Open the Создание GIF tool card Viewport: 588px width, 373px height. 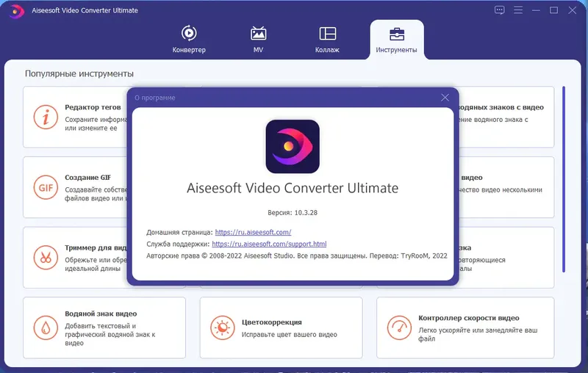tap(75, 187)
